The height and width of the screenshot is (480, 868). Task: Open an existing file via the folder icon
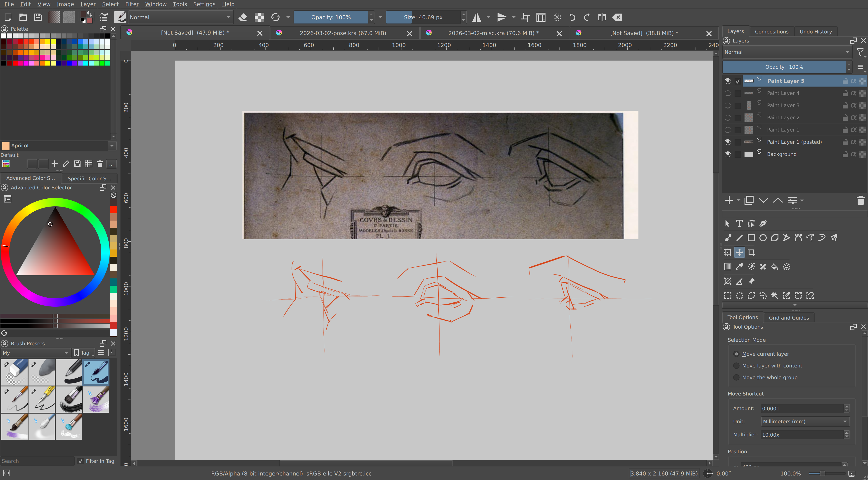click(x=23, y=17)
